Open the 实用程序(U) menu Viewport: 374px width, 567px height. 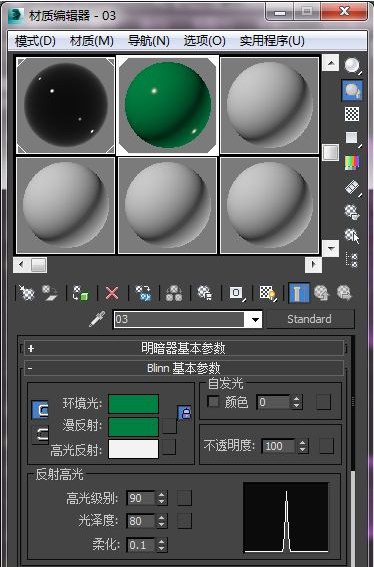(x=272, y=41)
